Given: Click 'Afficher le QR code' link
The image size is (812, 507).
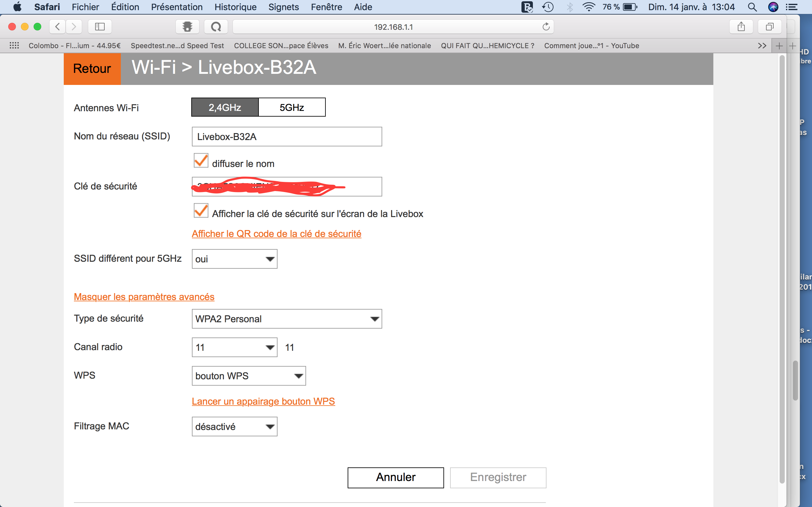Looking at the screenshot, I should [276, 234].
